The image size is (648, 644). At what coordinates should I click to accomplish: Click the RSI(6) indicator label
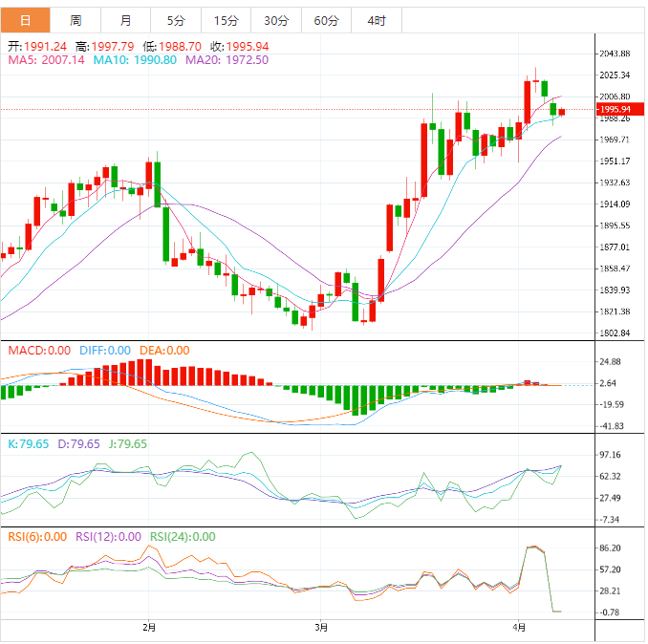(36, 537)
